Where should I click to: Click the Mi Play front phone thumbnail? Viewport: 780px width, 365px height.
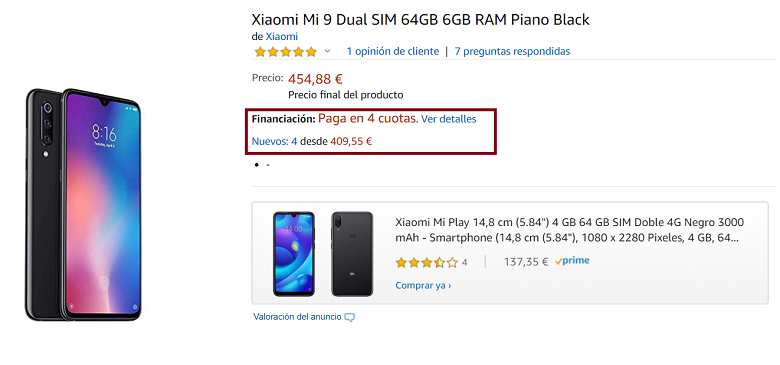pos(293,254)
